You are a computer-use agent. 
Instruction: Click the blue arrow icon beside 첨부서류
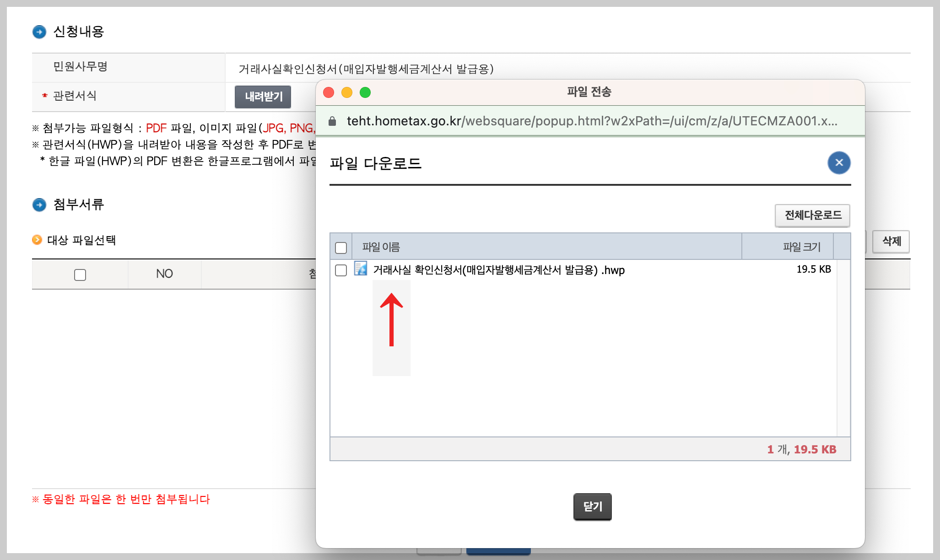tap(39, 205)
